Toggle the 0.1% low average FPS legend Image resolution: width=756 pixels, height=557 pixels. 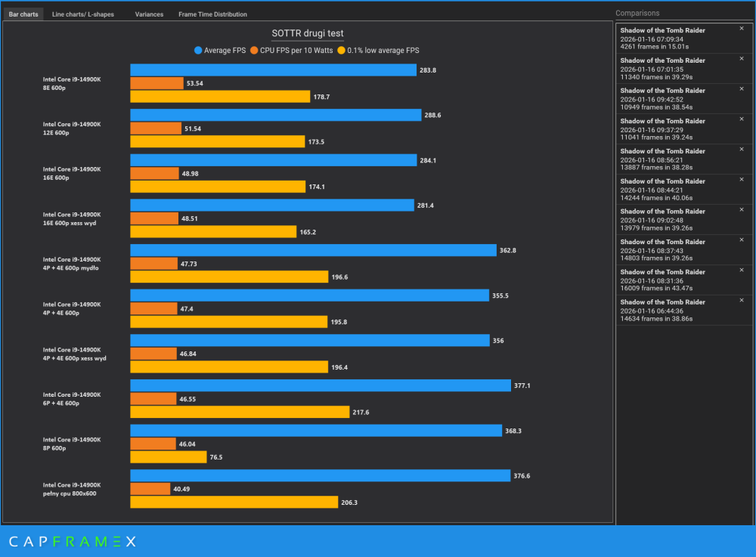point(379,51)
